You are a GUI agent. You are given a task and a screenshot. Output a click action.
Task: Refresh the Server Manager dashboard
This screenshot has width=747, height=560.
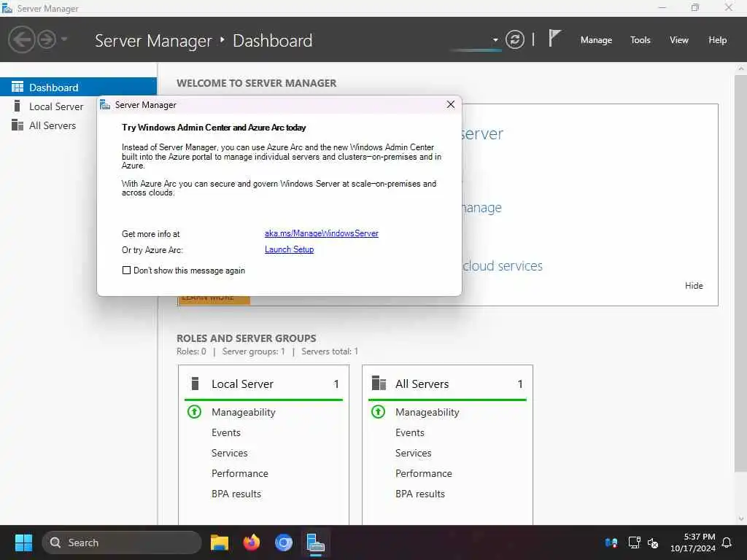tap(514, 39)
